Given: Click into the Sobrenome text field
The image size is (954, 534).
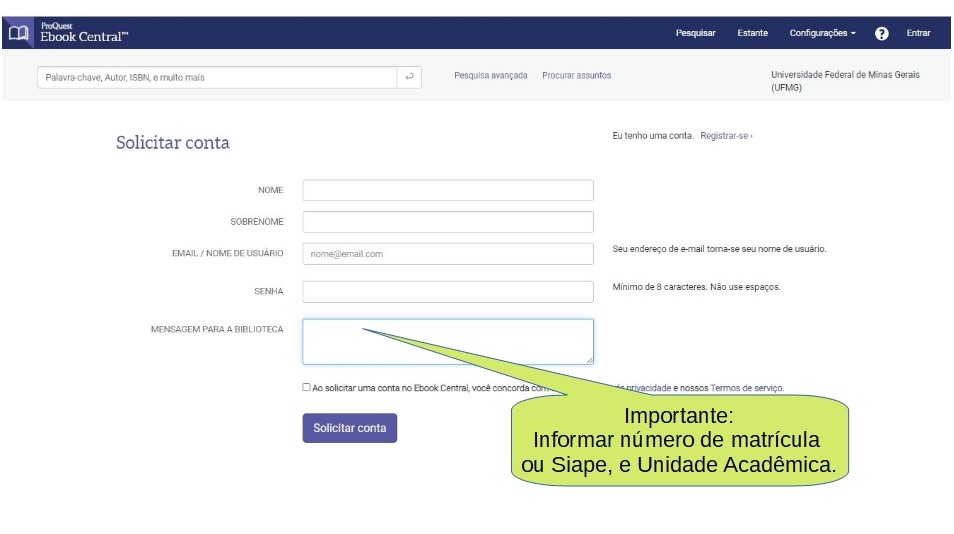Looking at the screenshot, I should pos(447,222).
